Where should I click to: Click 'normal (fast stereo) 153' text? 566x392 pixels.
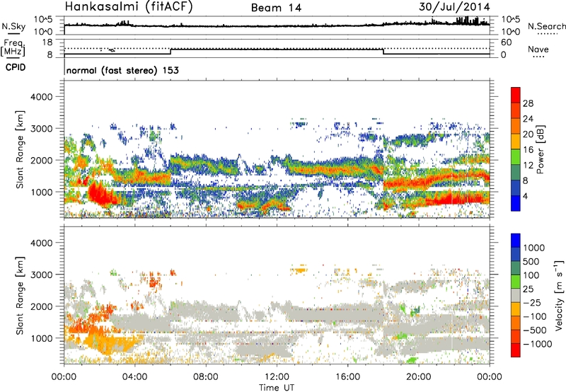pos(122,70)
